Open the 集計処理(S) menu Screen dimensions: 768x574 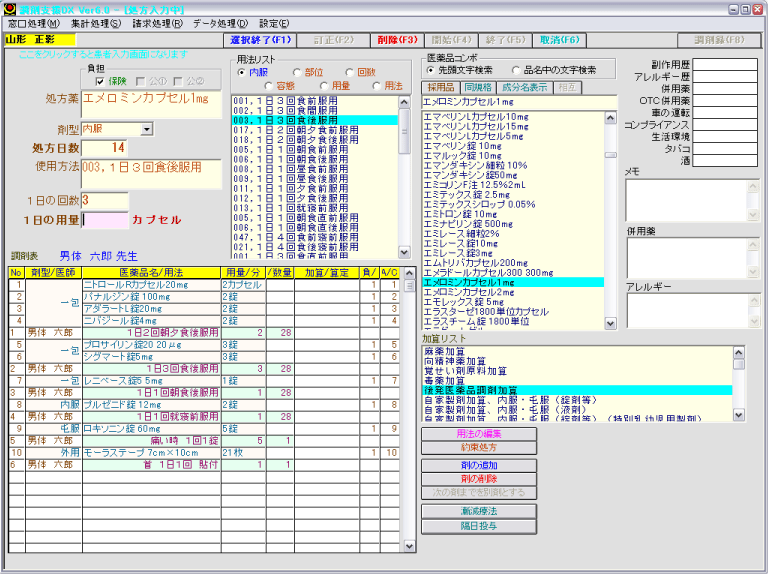(x=96, y=24)
